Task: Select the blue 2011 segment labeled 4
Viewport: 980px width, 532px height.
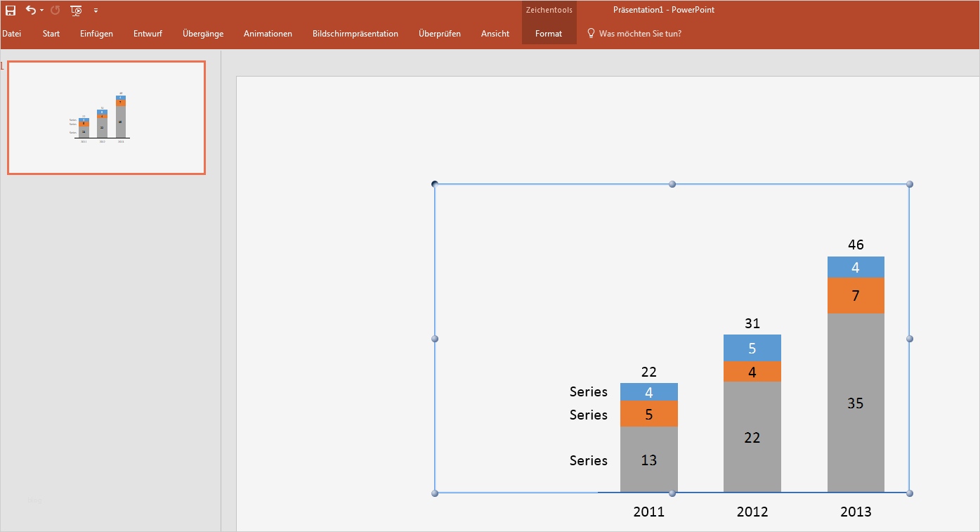Action: tap(649, 392)
